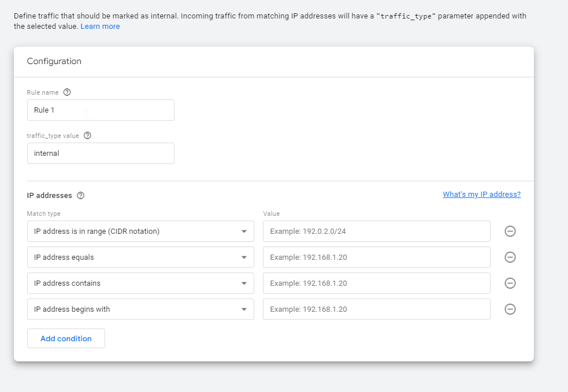
Task: Click the Rule name help icon
Action: pyautogui.click(x=67, y=92)
